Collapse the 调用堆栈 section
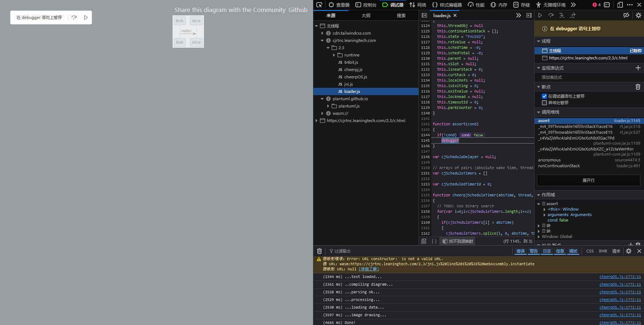The image size is (644, 325). [x=539, y=112]
